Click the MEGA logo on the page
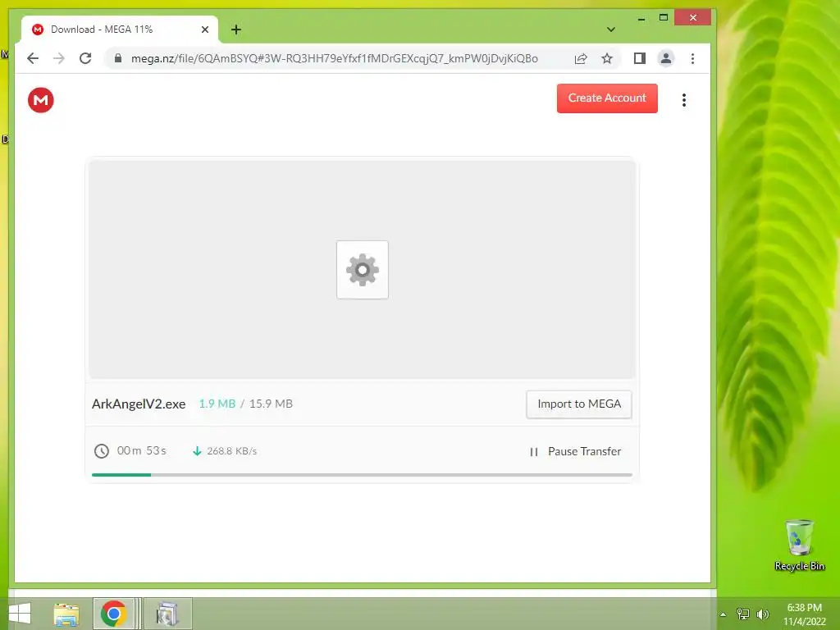Screen dimensions: 840x630 [41, 100]
